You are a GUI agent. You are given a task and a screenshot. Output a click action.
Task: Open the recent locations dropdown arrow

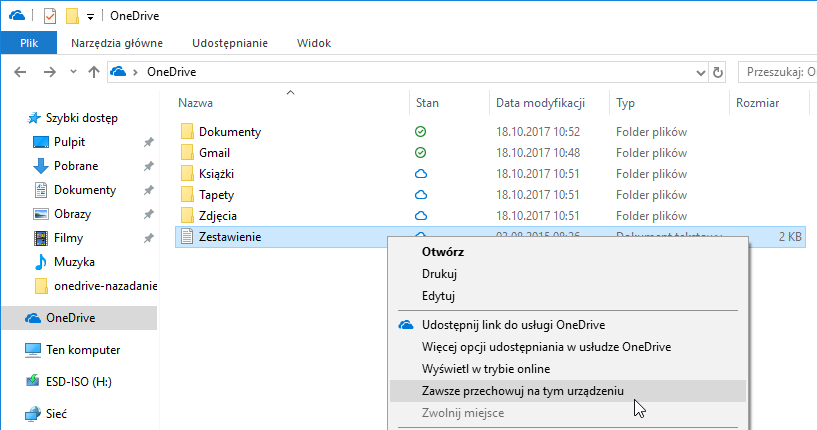click(x=73, y=72)
